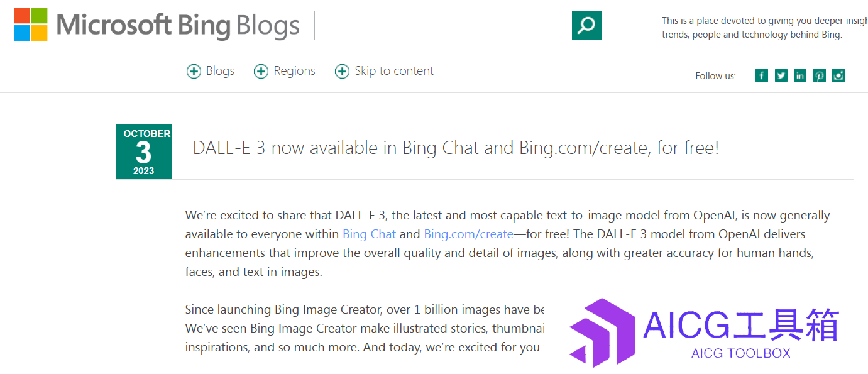Follow the Bing.com/create hyperlink

pyautogui.click(x=469, y=234)
